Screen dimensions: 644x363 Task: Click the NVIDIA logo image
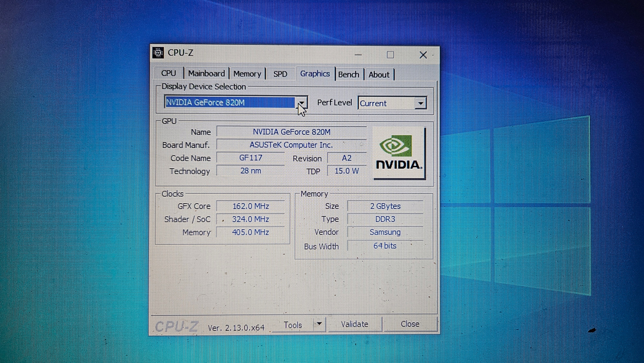tap(399, 153)
